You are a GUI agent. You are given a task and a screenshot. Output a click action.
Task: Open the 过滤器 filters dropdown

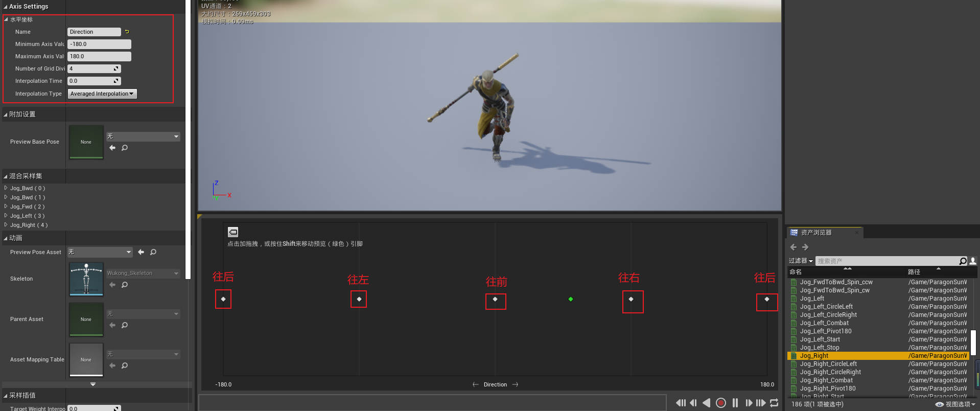point(801,261)
